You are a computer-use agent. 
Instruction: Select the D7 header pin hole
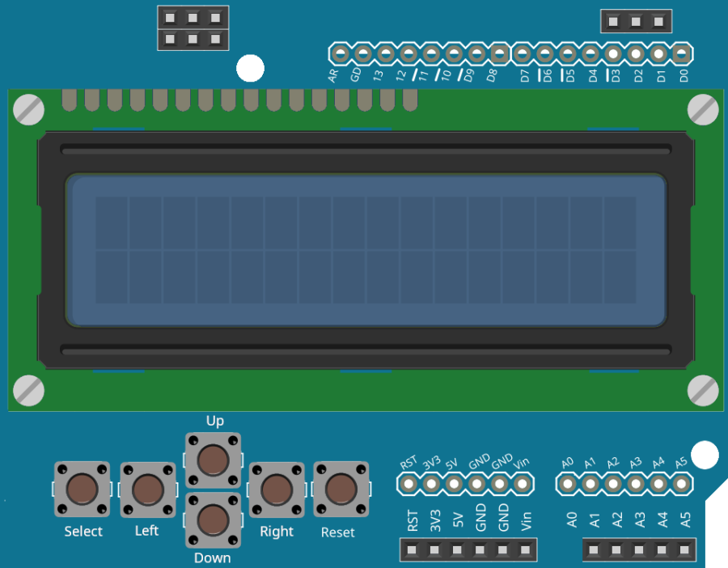[x=523, y=54]
